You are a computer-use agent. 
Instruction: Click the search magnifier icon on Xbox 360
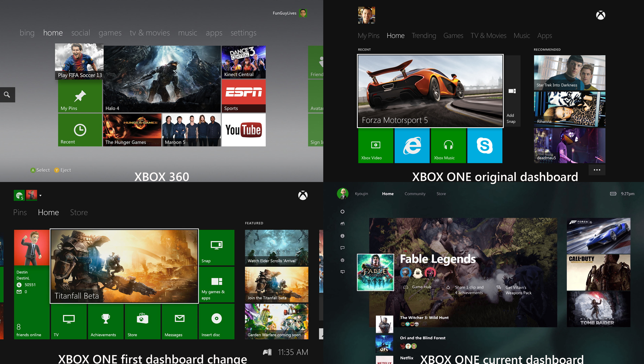(7, 95)
